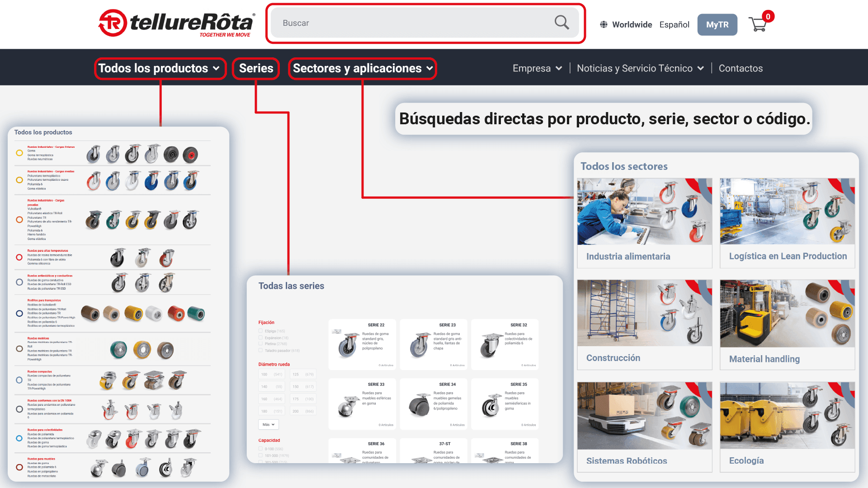Open the Sistemas Robóticos sector card
Image resolution: width=868 pixels, height=488 pixels.
coord(645,427)
